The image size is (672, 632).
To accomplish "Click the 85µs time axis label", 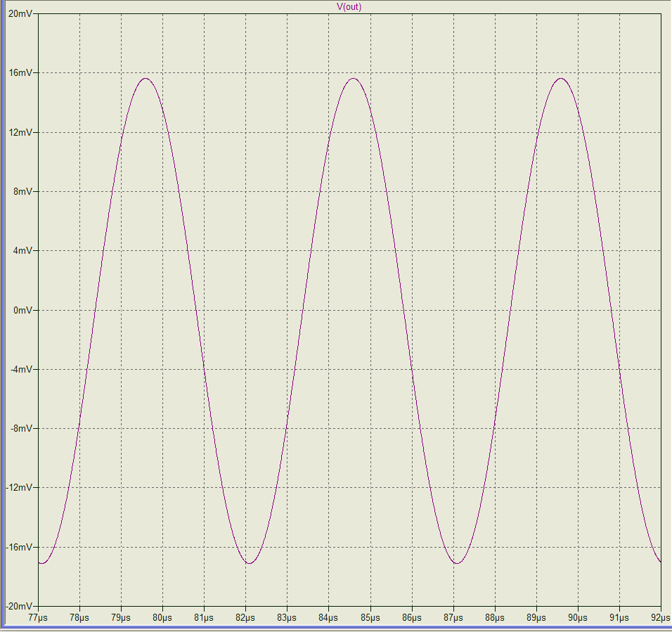I will click(x=370, y=618).
